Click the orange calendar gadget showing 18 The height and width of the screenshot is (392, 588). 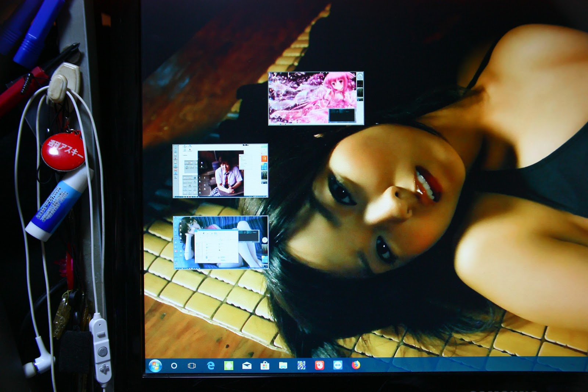[264, 158]
